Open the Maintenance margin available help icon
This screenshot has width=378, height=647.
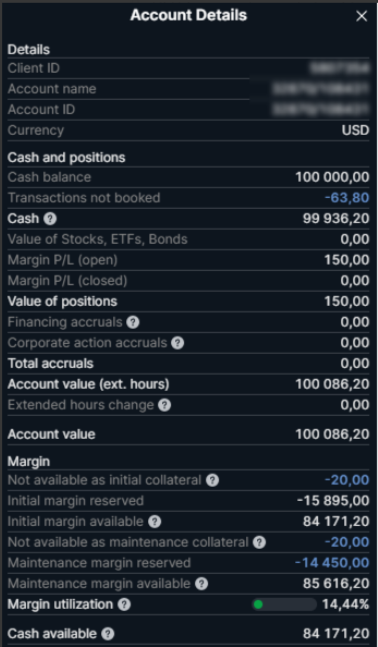click(x=201, y=584)
